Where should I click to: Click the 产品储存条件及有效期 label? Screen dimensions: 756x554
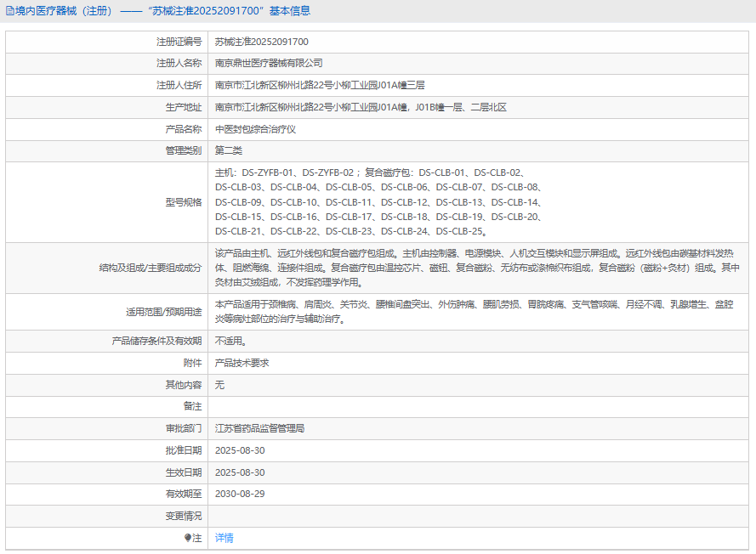(156, 341)
